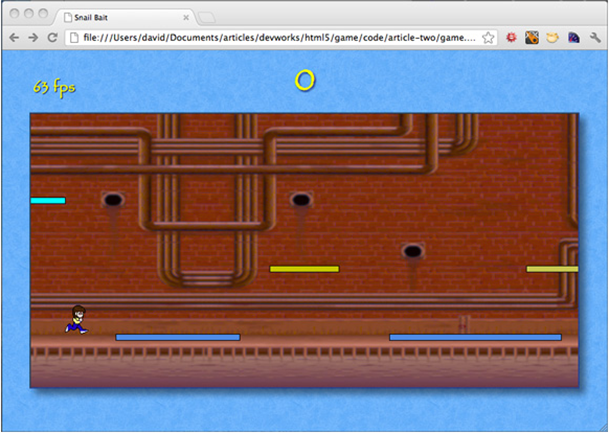Click the long blue platform farthest from the runner
The width and height of the screenshot is (613, 433).
[475, 337]
